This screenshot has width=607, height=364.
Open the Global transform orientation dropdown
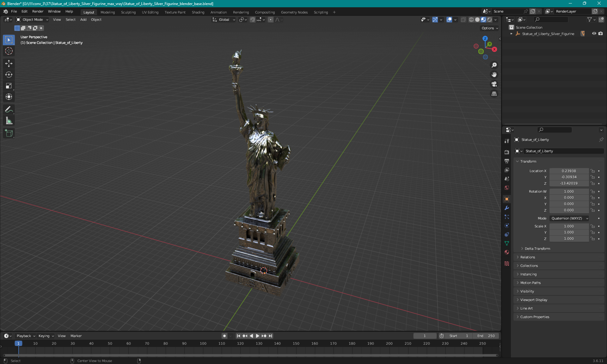click(224, 20)
